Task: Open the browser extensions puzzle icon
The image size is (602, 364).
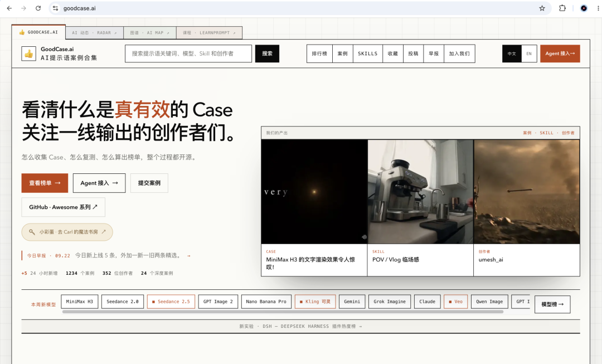Action: [x=562, y=8]
